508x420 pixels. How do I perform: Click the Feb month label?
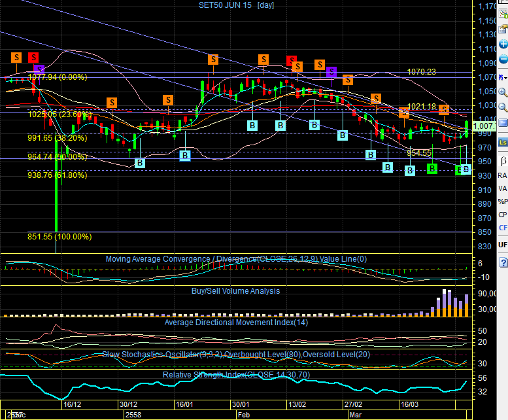(x=244, y=415)
